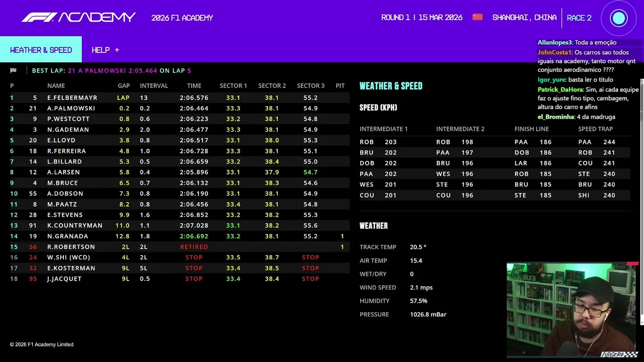Click the Intermediate 1 speed heading
644x362 pixels.
point(383,129)
